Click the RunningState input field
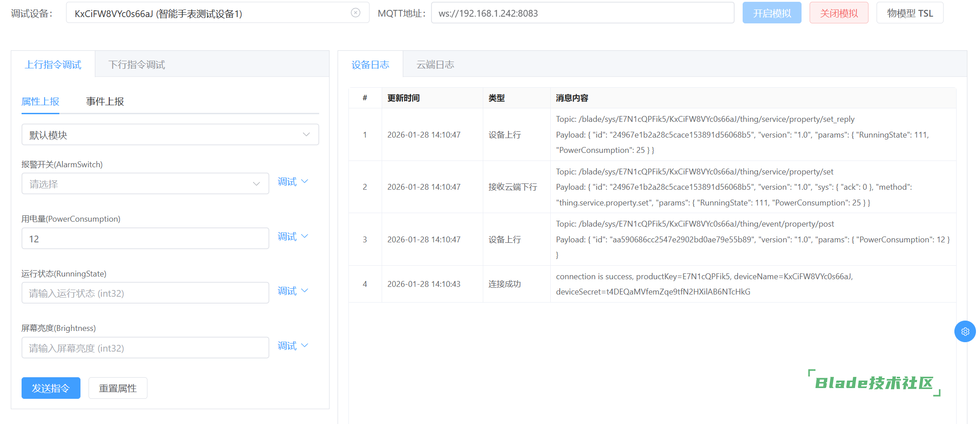The image size is (980, 424). coord(145,293)
